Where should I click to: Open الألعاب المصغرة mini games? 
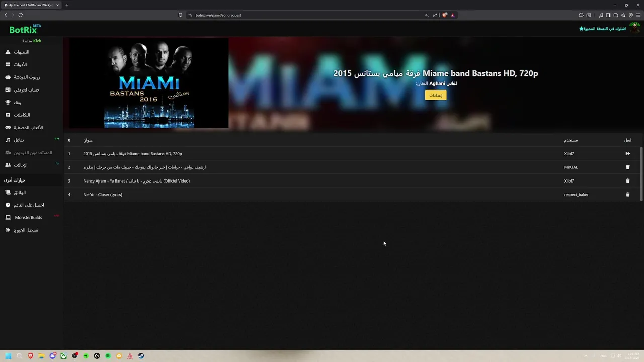click(x=28, y=128)
